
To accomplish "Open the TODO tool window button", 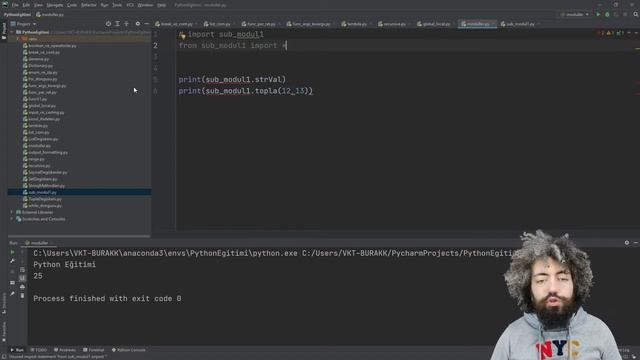I will (x=39, y=350).
